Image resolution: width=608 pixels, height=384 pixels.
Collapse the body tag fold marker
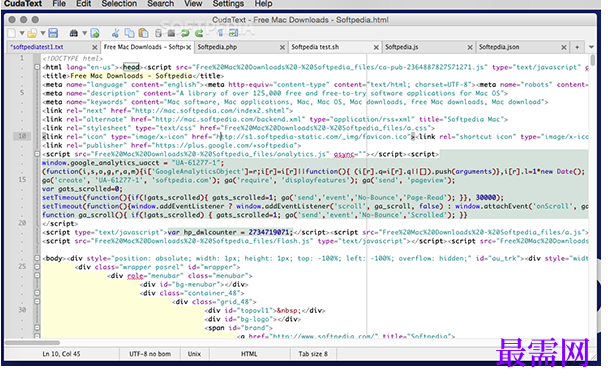(x=37, y=258)
